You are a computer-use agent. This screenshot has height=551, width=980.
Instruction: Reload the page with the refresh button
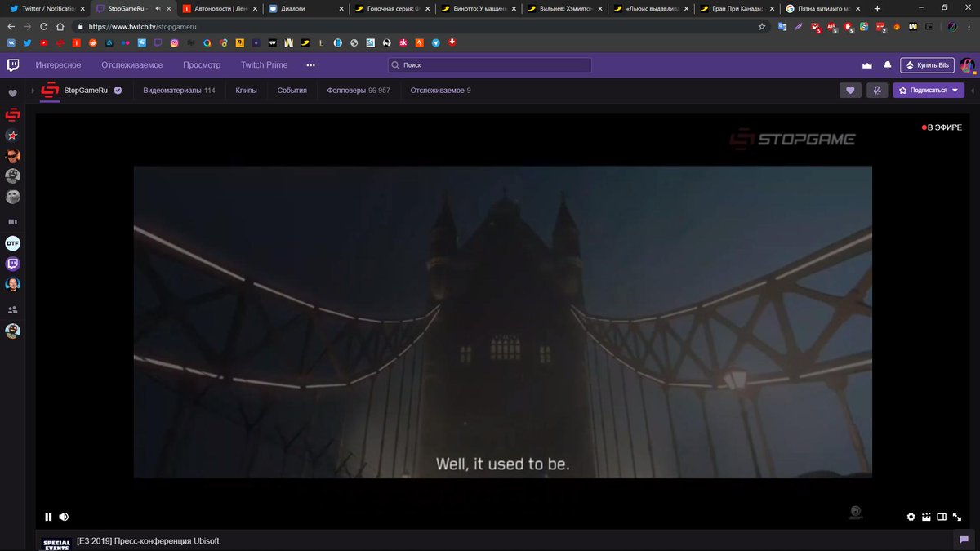click(x=44, y=26)
